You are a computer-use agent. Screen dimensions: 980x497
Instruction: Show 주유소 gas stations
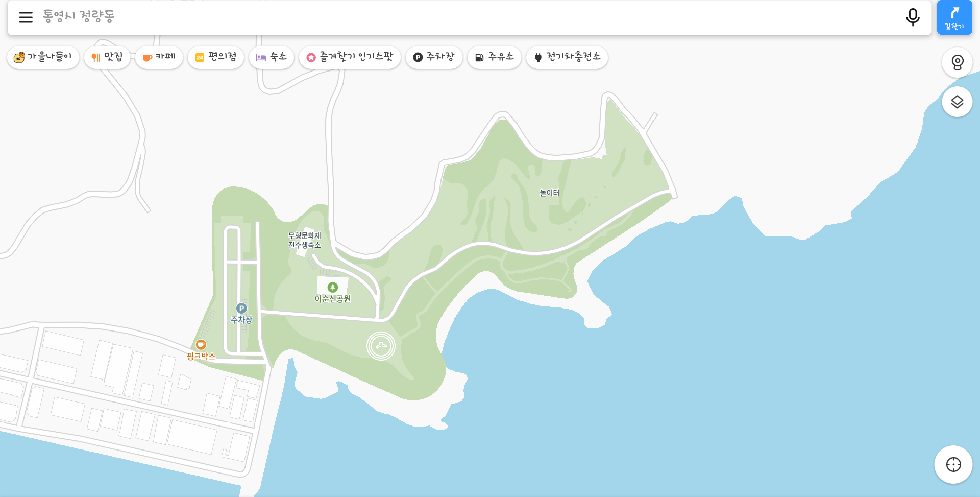click(x=494, y=57)
